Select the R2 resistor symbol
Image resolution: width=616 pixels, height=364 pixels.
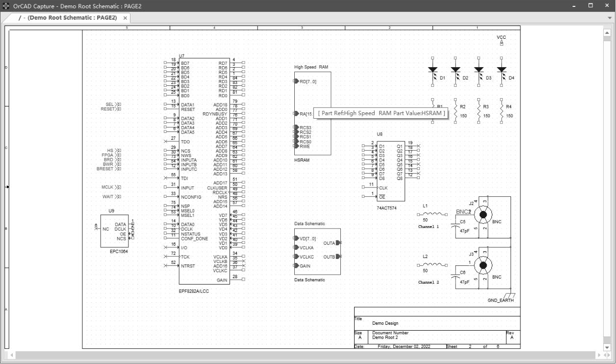pyautogui.click(x=456, y=111)
